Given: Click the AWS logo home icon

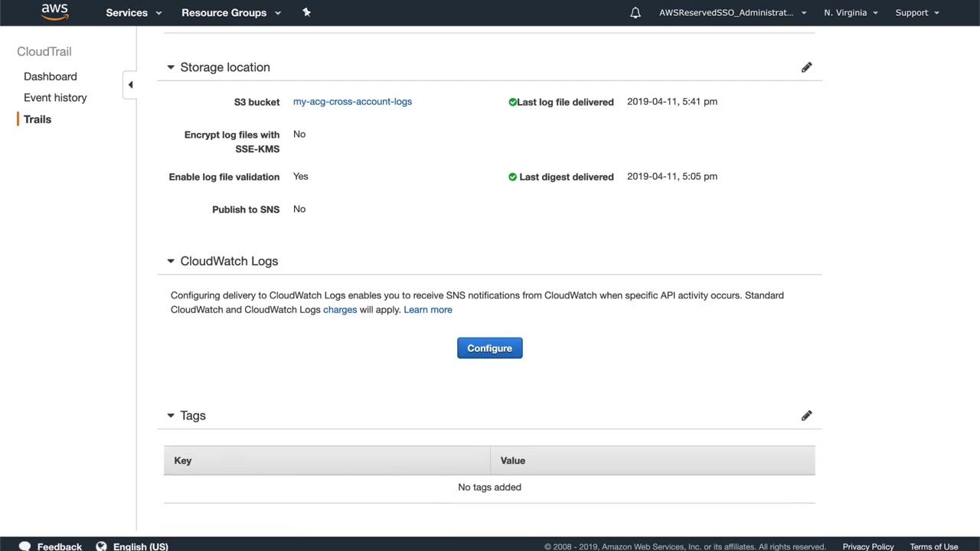Looking at the screenshot, I should pos(54,12).
